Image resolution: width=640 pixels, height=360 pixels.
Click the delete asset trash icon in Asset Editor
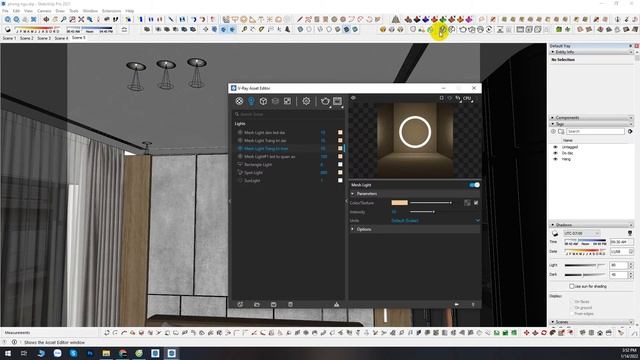[290, 304]
